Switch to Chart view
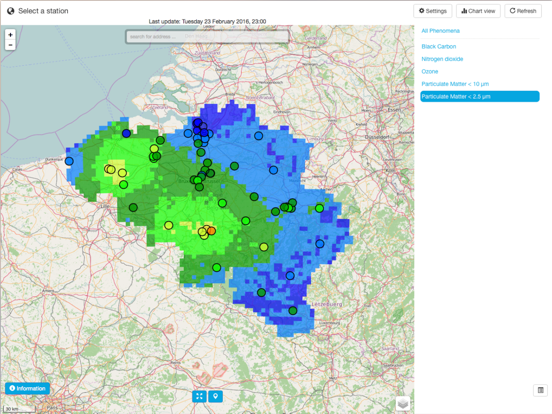Screen dimensions: 552x414 tap(478, 11)
